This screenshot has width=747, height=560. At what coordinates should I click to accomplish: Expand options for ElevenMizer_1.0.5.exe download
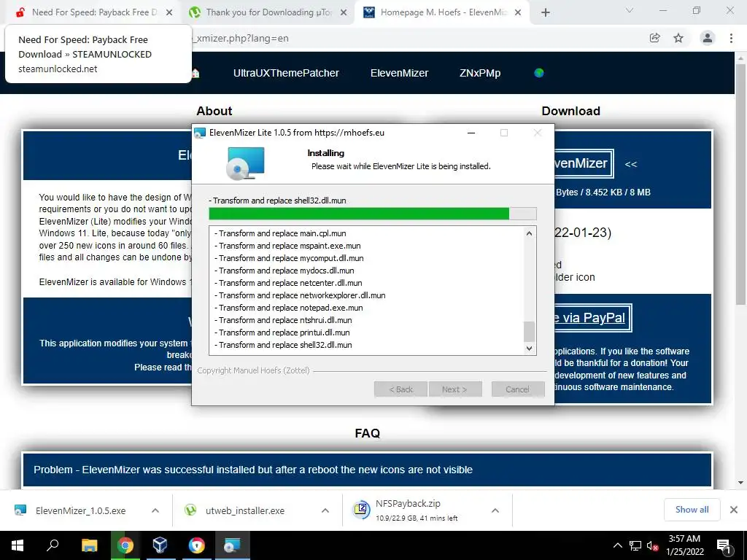point(155,510)
